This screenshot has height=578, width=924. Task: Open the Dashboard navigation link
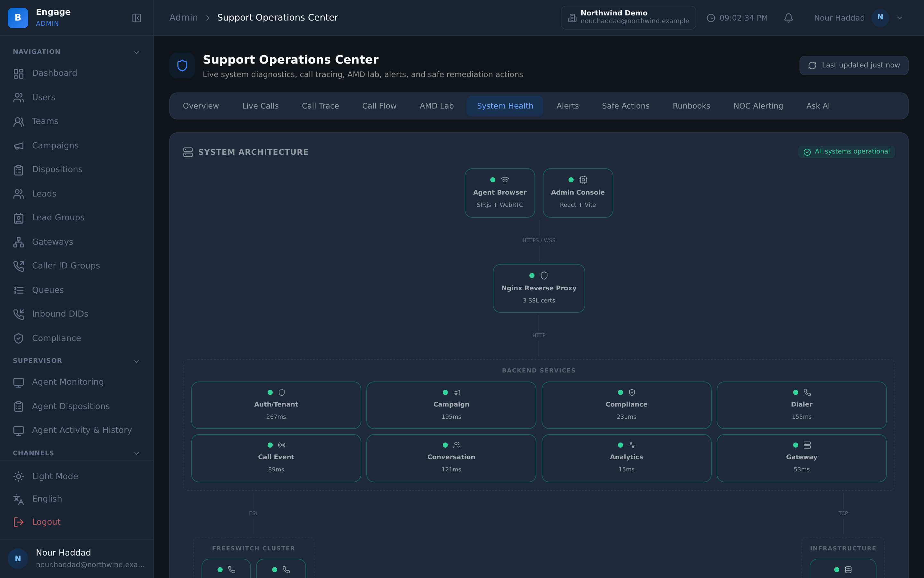[77, 74]
